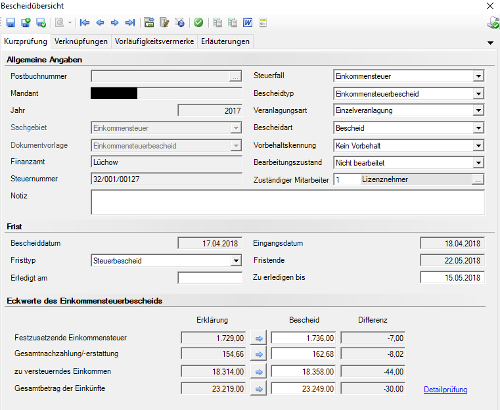Click the green checkmark toolbar icon

point(199,23)
